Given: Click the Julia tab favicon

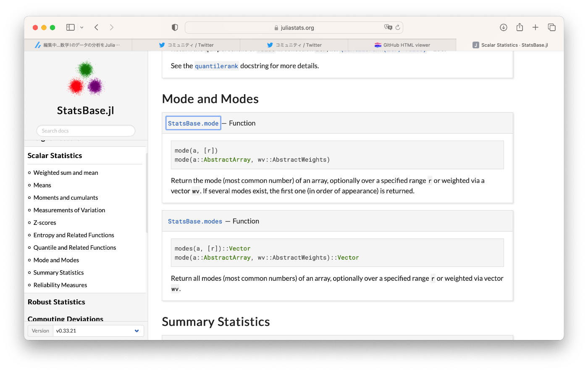Looking at the screenshot, I should (x=38, y=45).
